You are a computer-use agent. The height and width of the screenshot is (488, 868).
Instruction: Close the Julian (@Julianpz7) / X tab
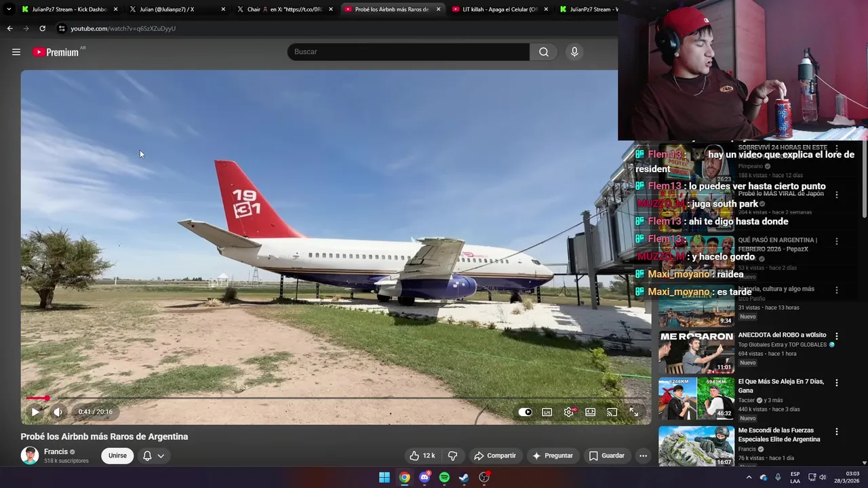point(223,9)
